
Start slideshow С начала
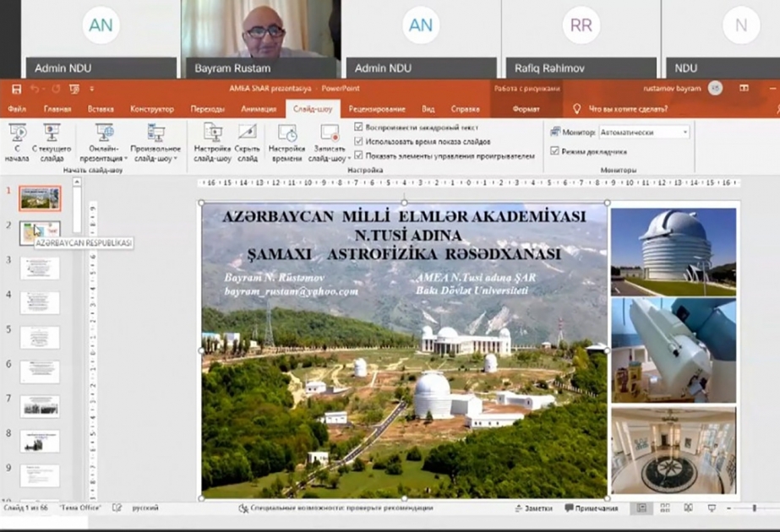[x=18, y=144]
